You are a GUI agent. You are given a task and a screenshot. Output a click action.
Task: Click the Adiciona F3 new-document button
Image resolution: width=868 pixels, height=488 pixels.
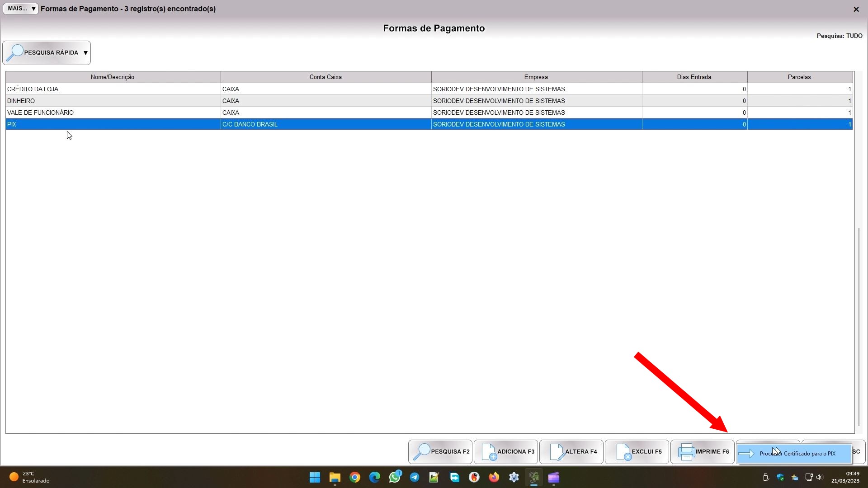505,451
